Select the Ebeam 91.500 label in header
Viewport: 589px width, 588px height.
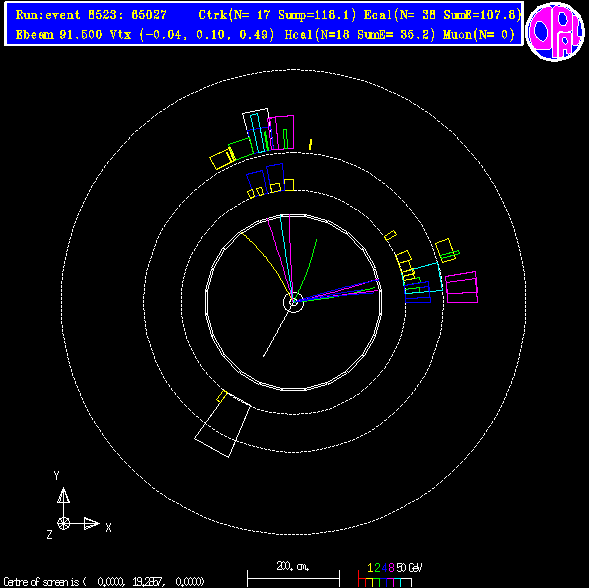(x=59, y=35)
